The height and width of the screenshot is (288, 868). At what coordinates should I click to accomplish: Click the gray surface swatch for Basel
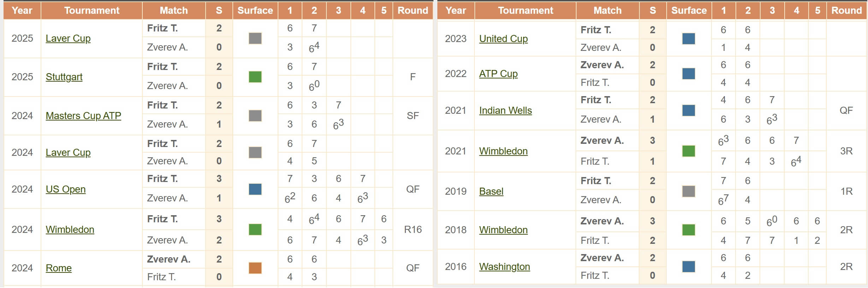pos(689,192)
